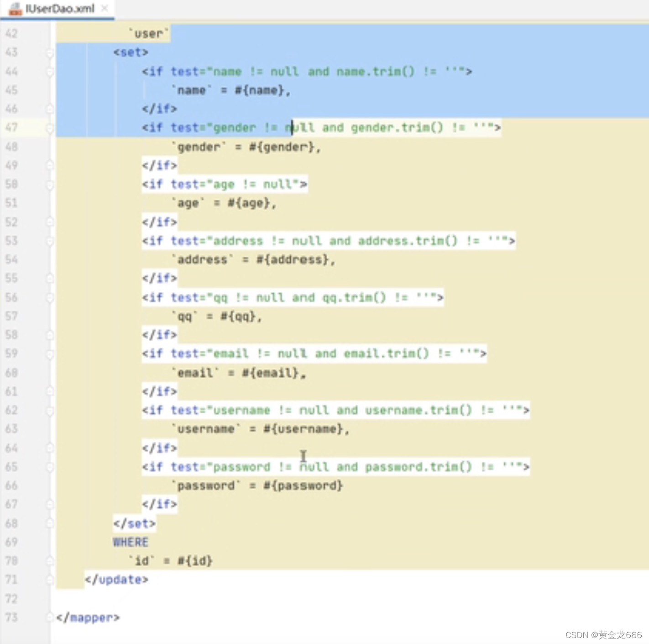This screenshot has width=649, height=644.
Task: Collapse the qq if-block fold on line 56
Action: click(50, 298)
